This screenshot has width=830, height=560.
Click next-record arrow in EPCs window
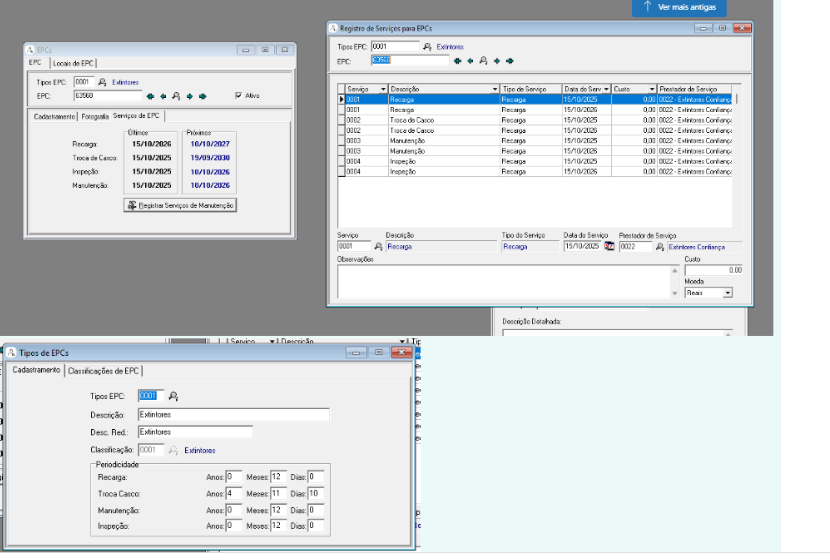pyautogui.click(x=189, y=96)
